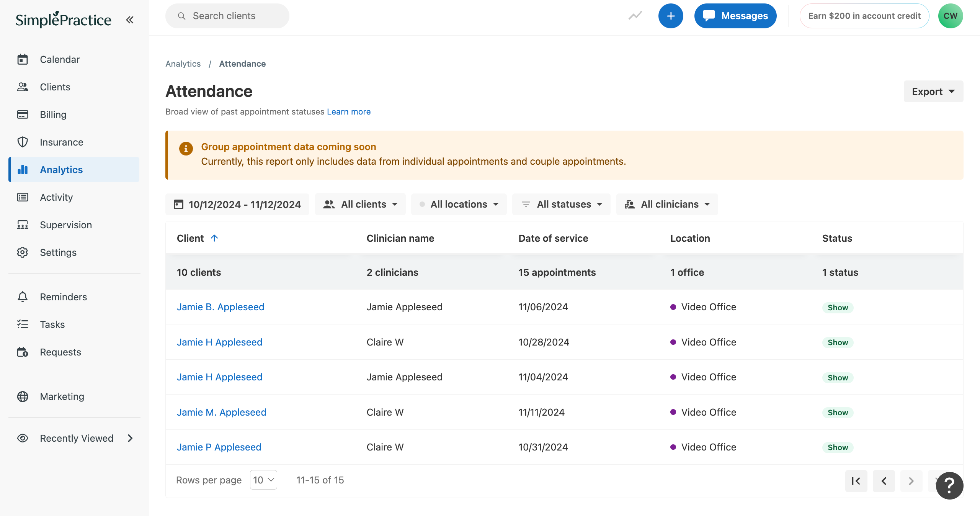Click the info icon in the banner
Image resolution: width=980 pixels, height=516 pixels.
[x=186, y=148]
